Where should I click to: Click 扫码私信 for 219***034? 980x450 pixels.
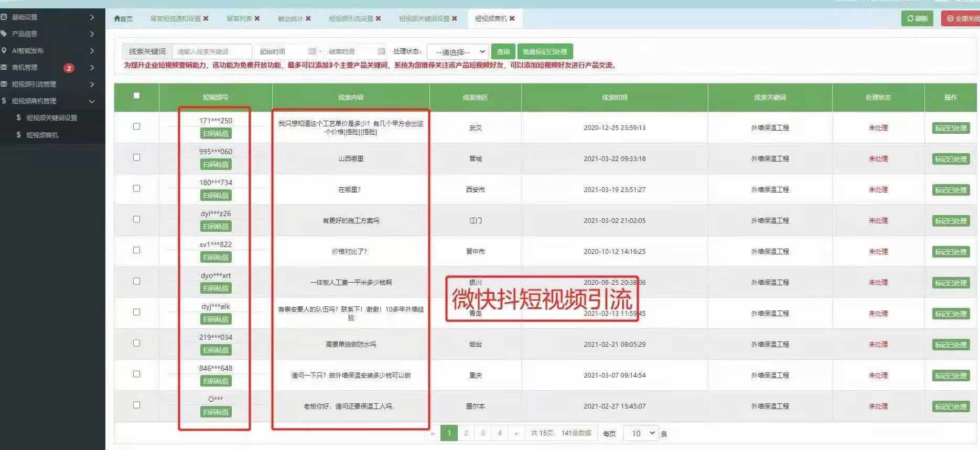(216, 350)
